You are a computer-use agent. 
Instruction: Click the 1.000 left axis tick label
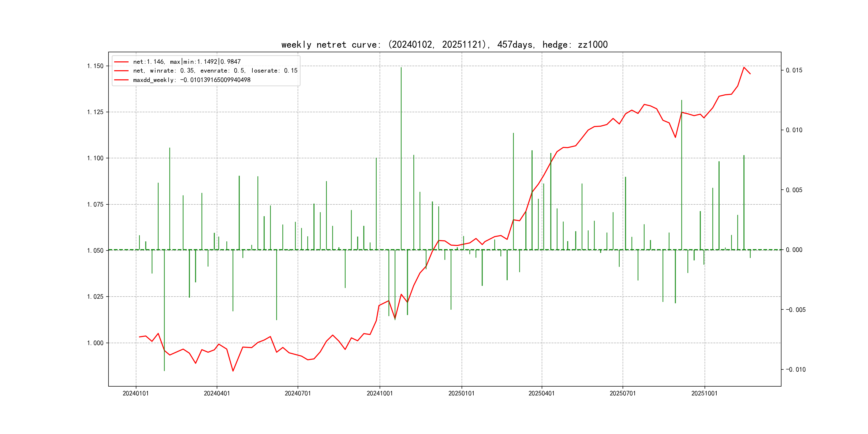(95, 343)
